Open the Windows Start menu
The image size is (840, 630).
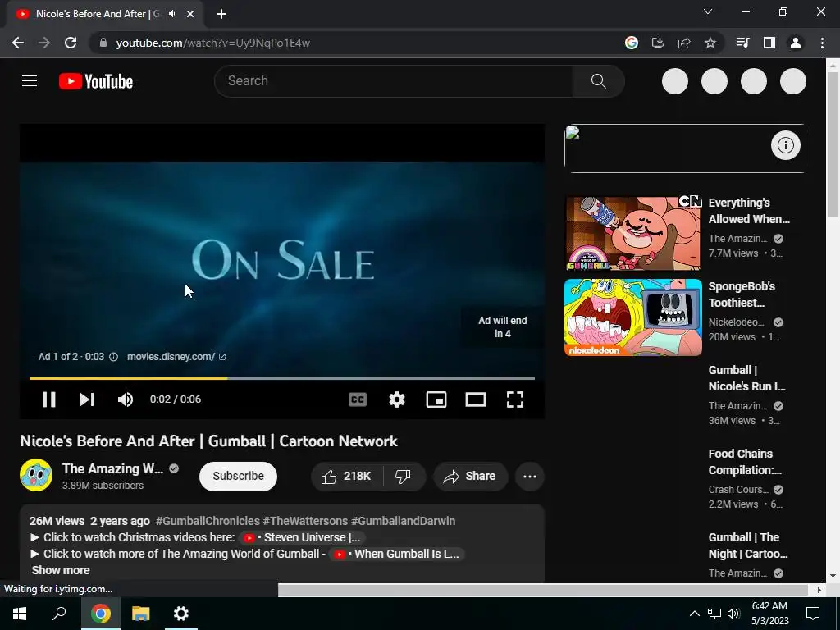(x=20, y=614)
